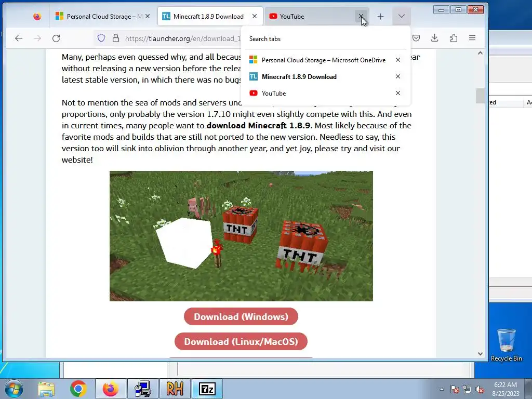Switch to the YouTube tab

click(316, 16)
